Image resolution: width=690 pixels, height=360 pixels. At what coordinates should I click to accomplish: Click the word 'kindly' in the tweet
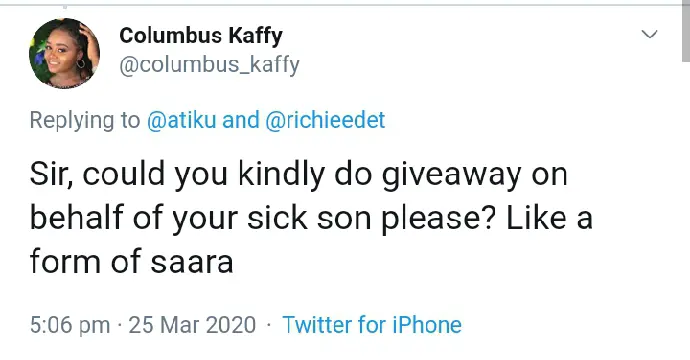(281, 175)
